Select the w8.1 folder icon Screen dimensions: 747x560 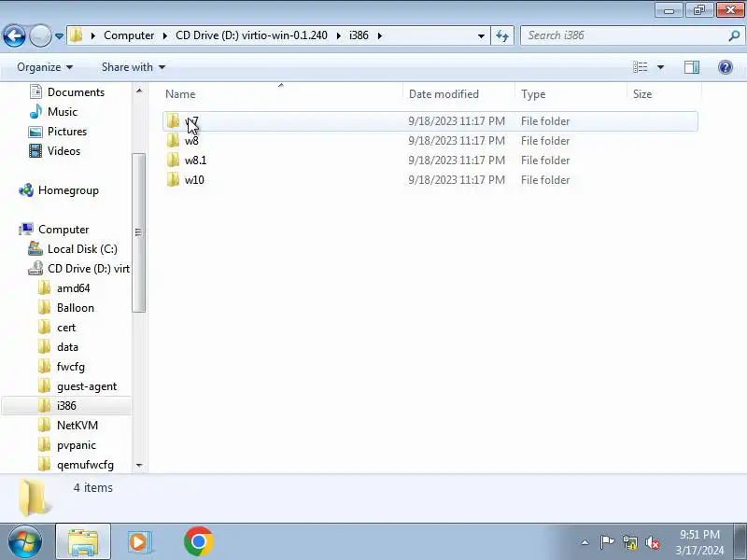coord(173,160)
